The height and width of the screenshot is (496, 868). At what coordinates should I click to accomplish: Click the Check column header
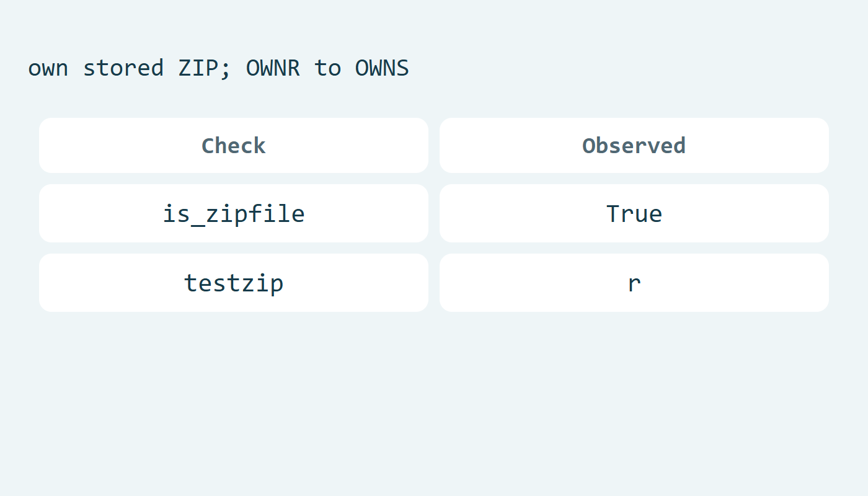(x=234, y=145)
